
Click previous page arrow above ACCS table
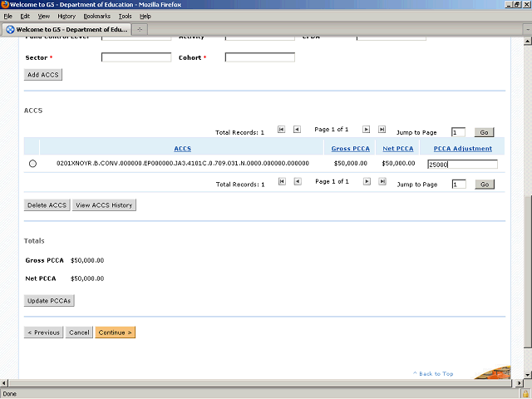pos(298,130)
